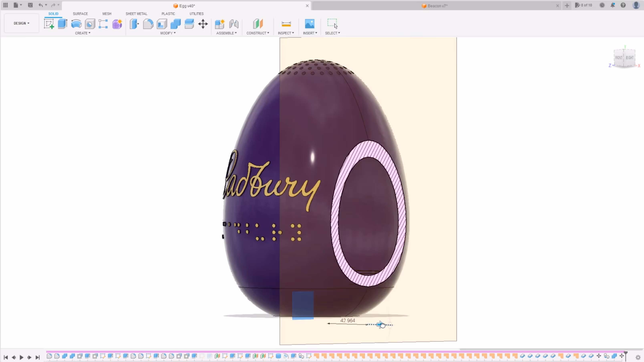
Task: Open the data panel grid icon
Action: point(5,5)
